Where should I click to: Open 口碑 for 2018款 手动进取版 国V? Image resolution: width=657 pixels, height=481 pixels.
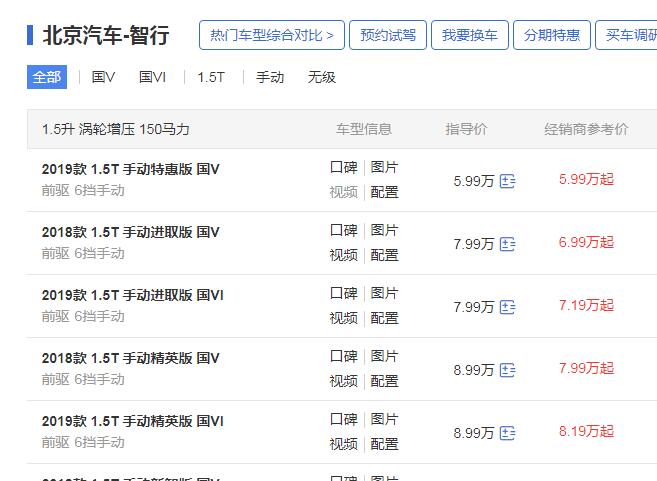point(344,230)
